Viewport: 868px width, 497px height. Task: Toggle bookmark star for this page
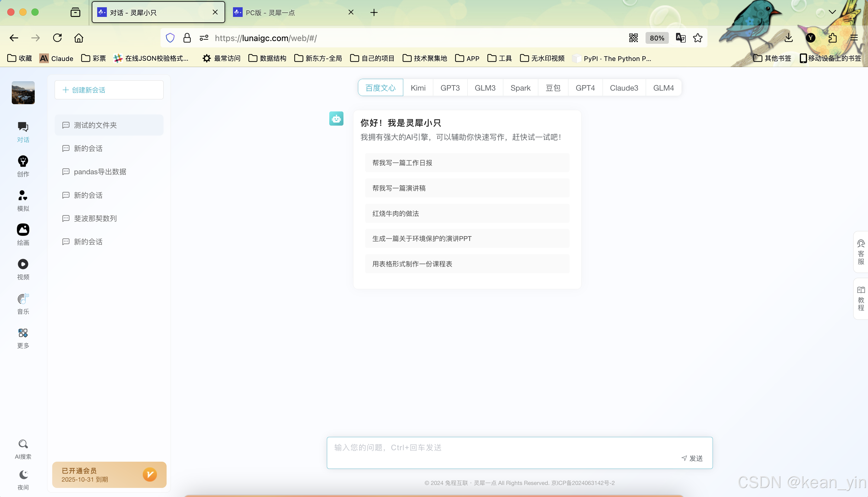tap(698, 38)
